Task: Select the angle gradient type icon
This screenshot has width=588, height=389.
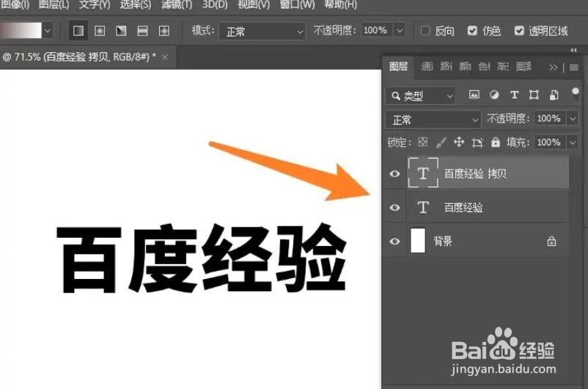Action: (x=121, y=30)
